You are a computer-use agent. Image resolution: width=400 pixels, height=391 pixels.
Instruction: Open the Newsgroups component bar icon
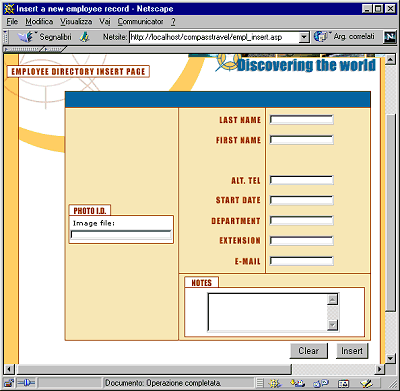[x=321, y=384]
